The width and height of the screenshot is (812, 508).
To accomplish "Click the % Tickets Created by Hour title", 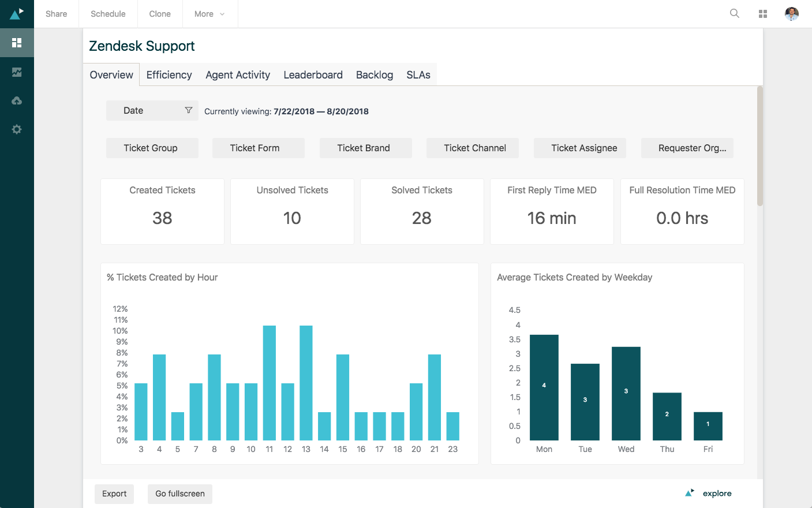I will point(162,278).
